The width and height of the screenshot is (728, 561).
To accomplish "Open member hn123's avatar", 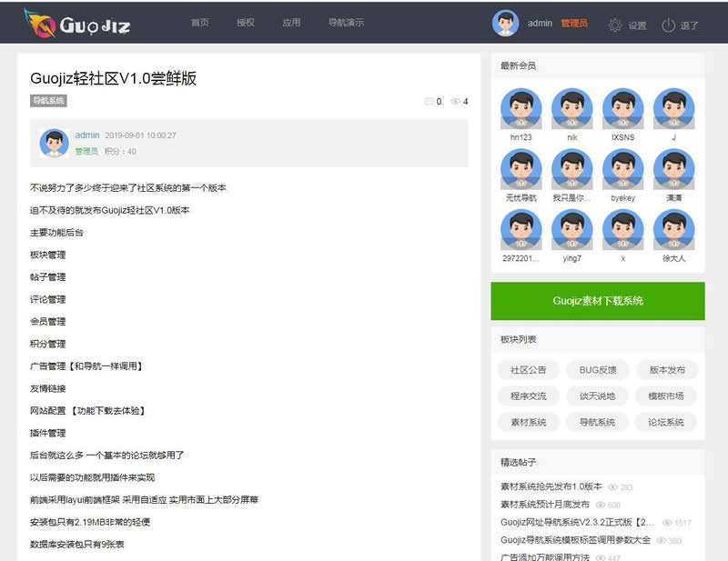I will [521, 109].
